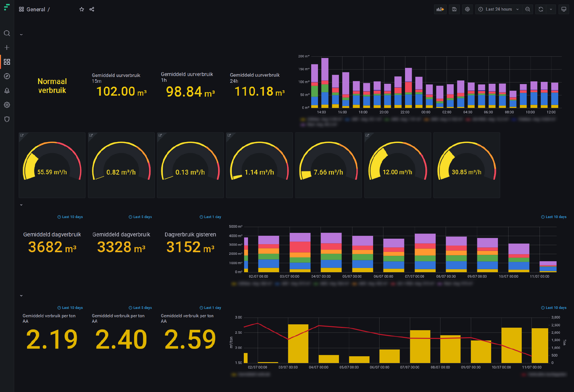Screen dimensions: 574x392
Task: Click the 3152 m³ yesterday value
Action: pyautogui.click(x=190, y=247)
